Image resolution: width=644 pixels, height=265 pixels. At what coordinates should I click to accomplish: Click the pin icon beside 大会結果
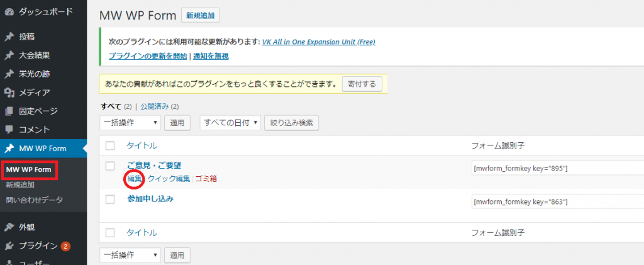pyautogui.click(x=9, y=55)
